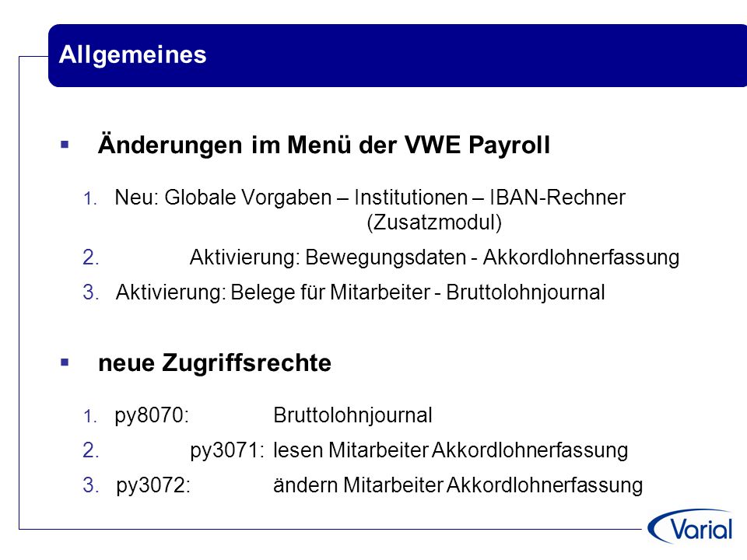Click the Neue Globale Vorgaben IBAN-Rechner line
Screen dimensions: 747x560
pos(370,197)
